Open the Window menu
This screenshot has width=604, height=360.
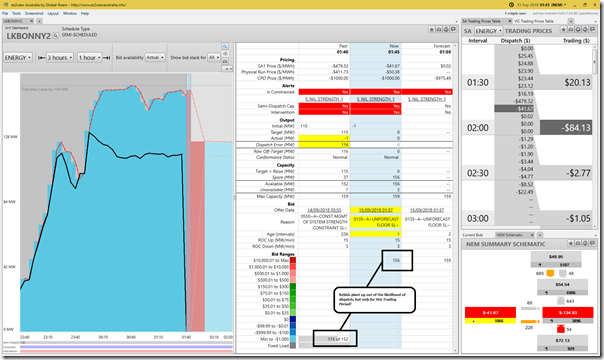[x=70, y=13]
